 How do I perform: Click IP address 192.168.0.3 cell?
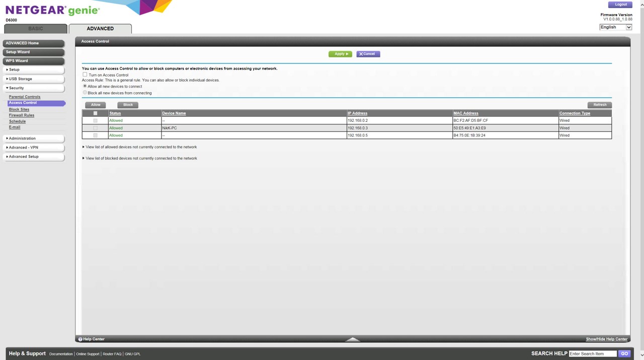tap(399, 128)
